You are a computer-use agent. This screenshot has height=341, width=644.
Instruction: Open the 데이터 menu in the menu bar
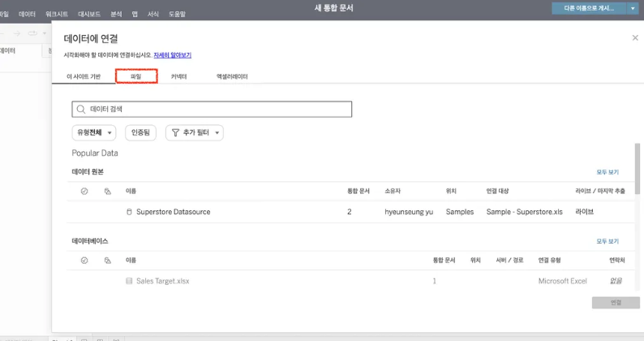click(x=27, y=14)
